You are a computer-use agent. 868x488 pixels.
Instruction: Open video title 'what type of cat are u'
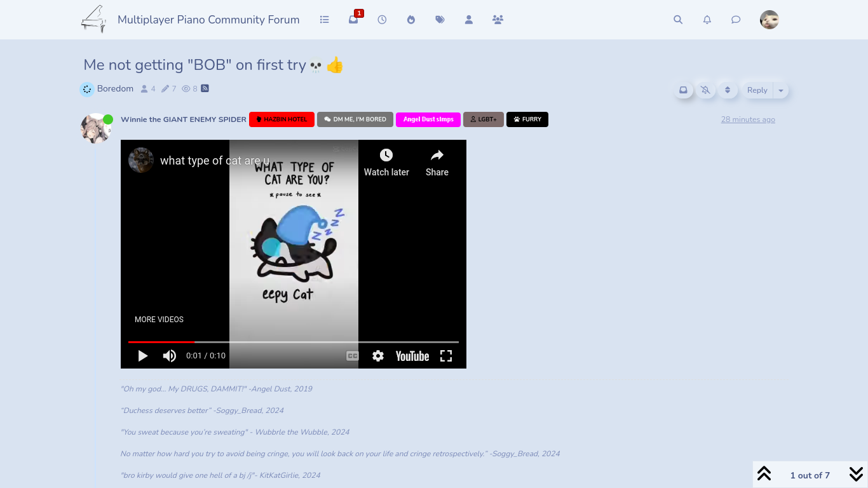click(215, 161)
